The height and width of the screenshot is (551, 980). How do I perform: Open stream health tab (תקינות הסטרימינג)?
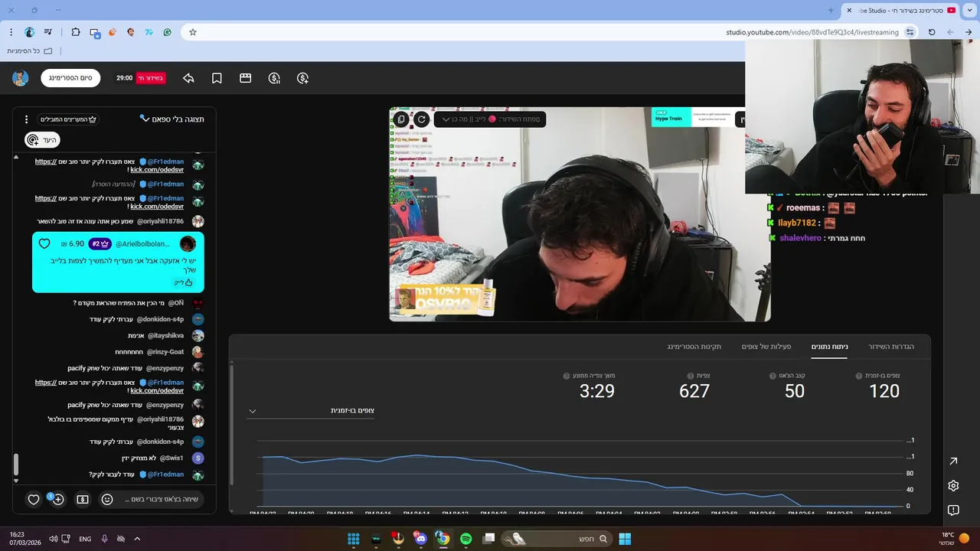pyautogui.click(x=694, y=347)
